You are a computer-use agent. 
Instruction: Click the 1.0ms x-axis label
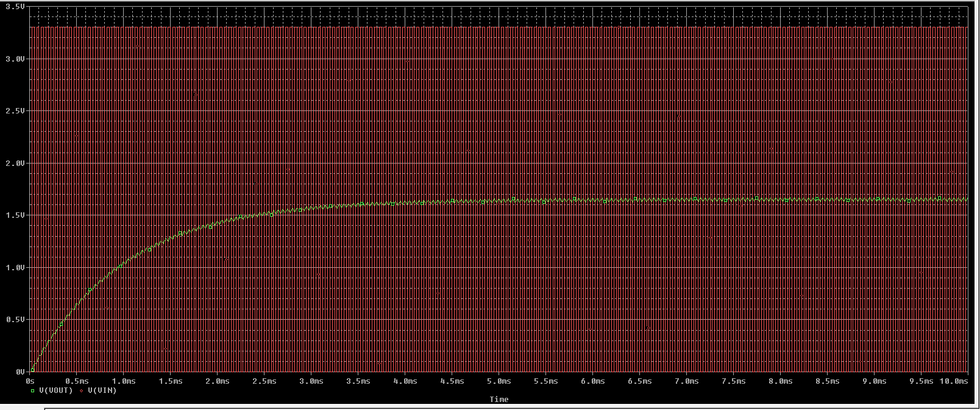tap(124, 381)
